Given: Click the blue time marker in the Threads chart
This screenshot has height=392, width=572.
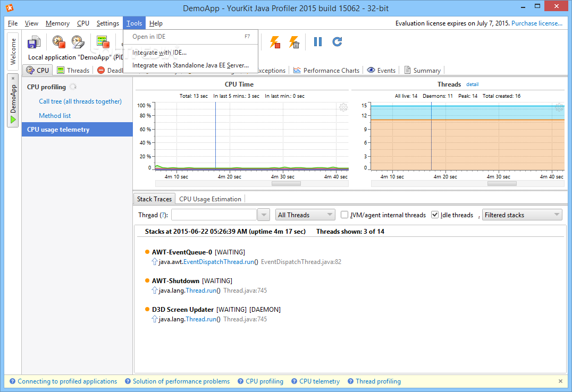Looking at the screenshot, I should point(431,135).
